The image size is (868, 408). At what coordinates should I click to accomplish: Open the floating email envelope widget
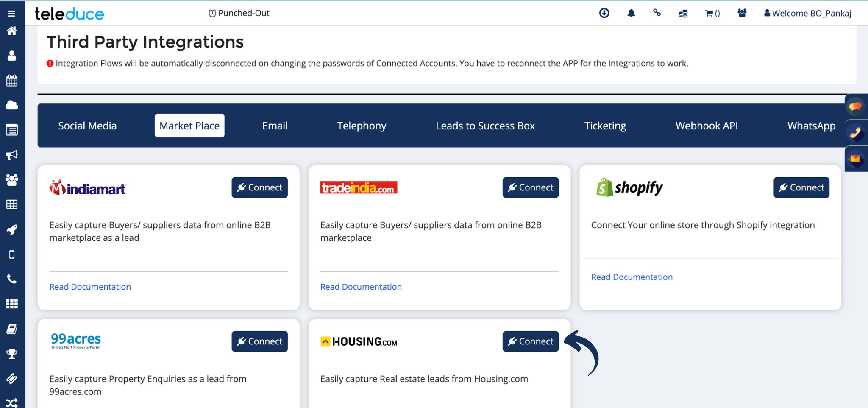point(855,159)
